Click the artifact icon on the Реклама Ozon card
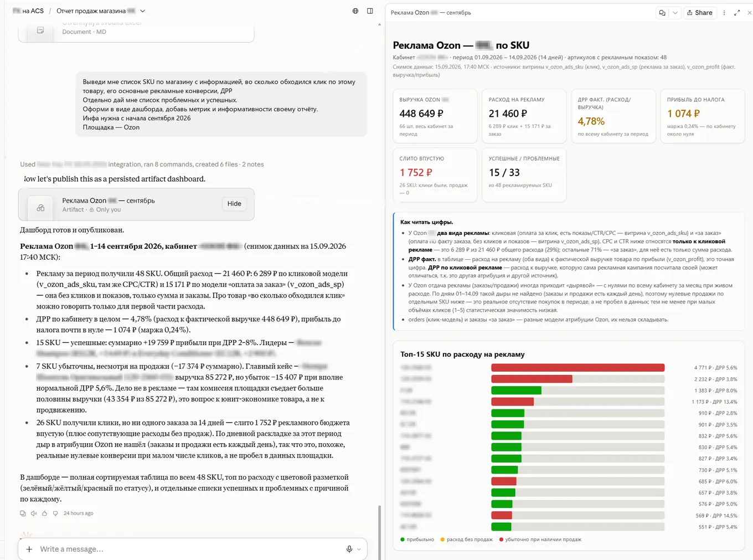Screen dimensions: 753x560 pos(40,208)
